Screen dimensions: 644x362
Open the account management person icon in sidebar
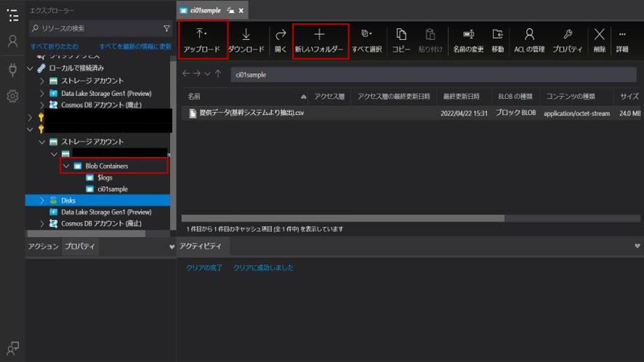point(12,41)
